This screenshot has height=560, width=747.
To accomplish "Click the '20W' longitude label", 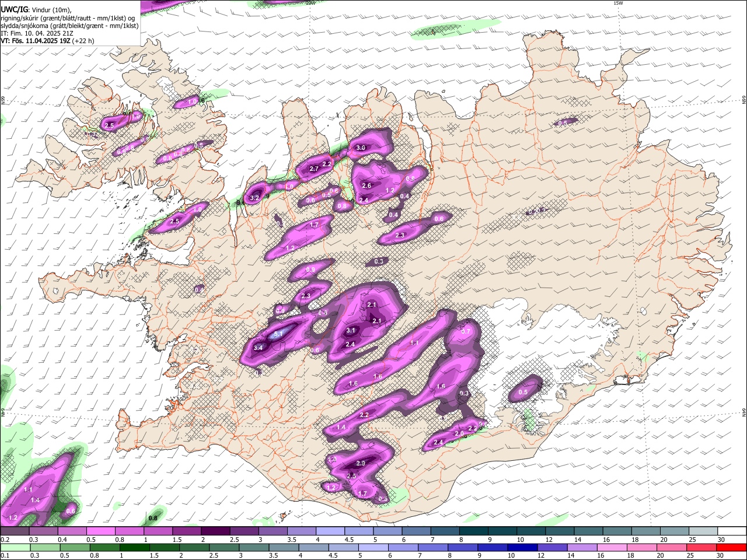I will [x=310, y=3].
